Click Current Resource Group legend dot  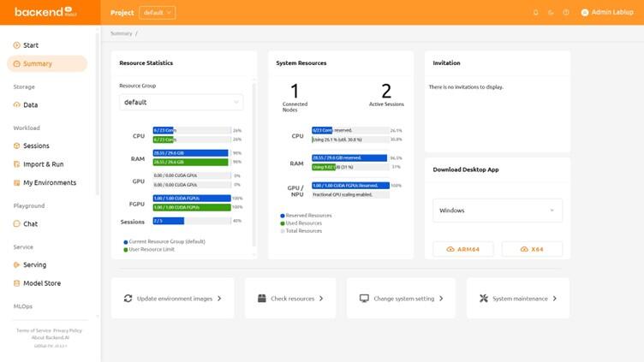[126, 241]
